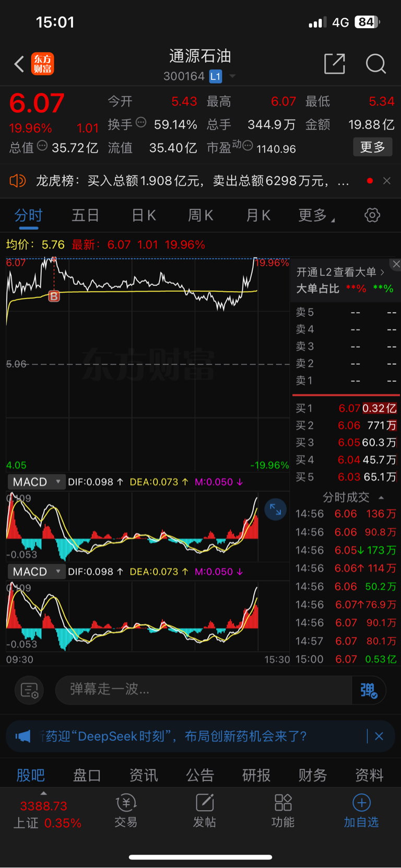Select the 买1 6.07 order row
This screenshot has width=401, height=868.
[346, 408]
